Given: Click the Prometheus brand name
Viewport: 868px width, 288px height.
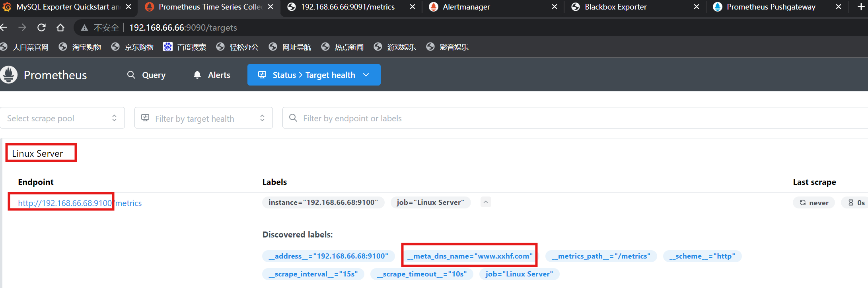Looking at the screenshot, I should 55,75.
